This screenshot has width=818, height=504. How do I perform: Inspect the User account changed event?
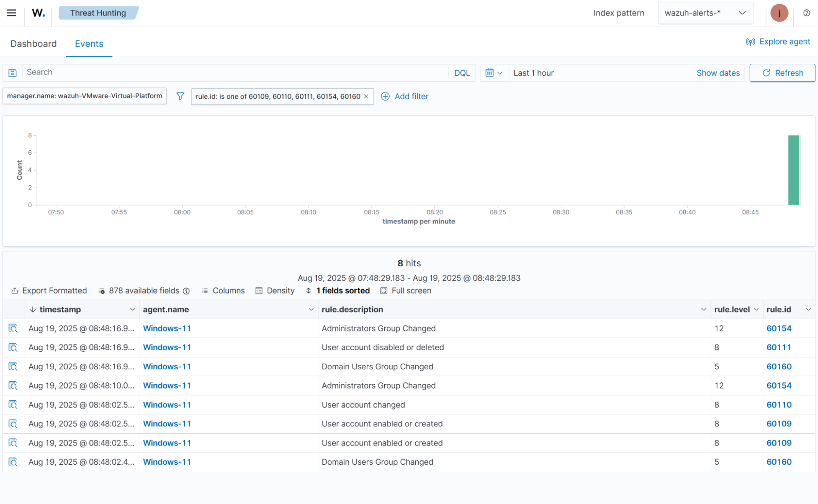[x=13, y=405]
